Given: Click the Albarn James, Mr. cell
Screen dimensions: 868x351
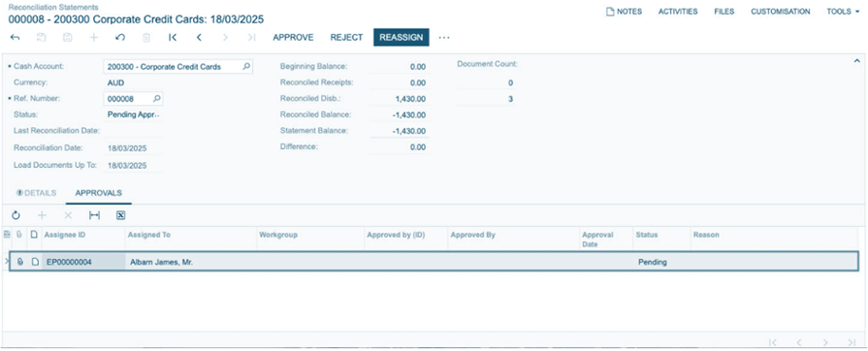Looking at the screenshot, I should pos(191,262).
